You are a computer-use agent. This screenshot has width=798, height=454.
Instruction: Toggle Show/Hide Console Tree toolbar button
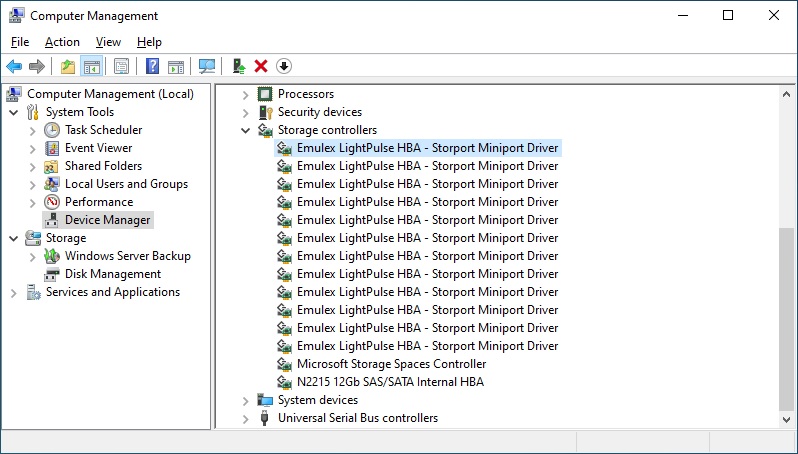[91, 66]
